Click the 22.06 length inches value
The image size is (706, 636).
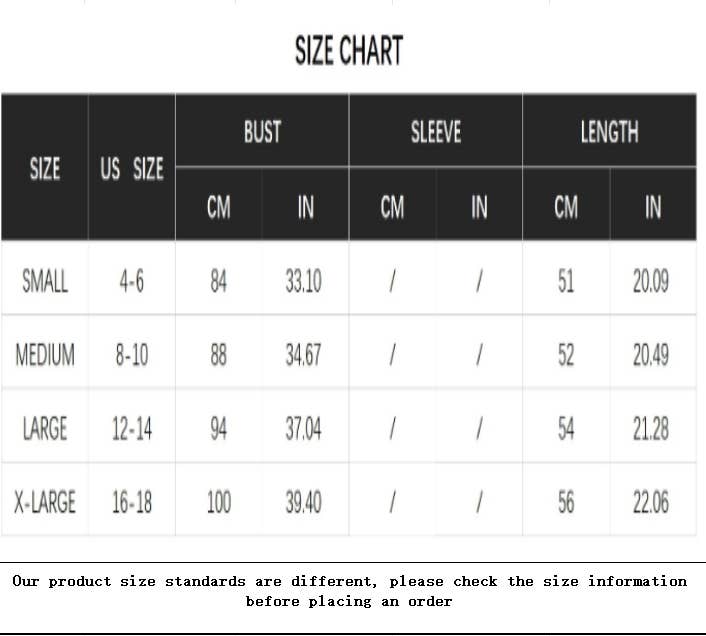pyautogui.click(x=650, y=502)
